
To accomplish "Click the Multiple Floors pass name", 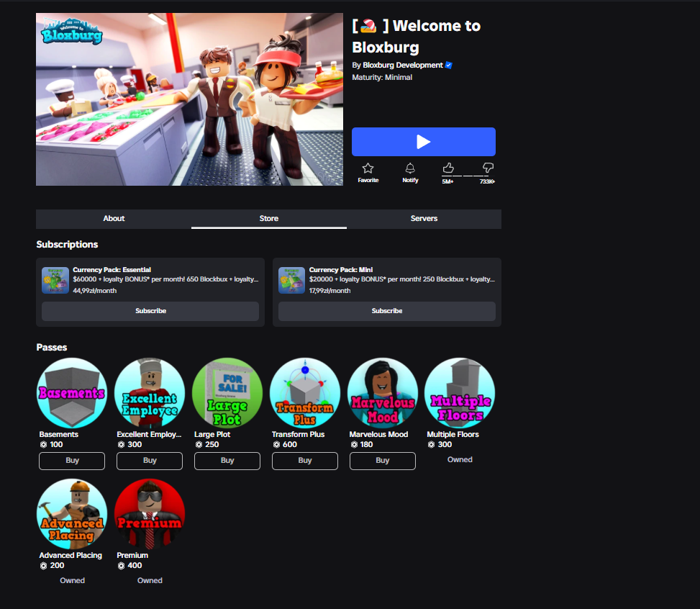I will [453, 434].
